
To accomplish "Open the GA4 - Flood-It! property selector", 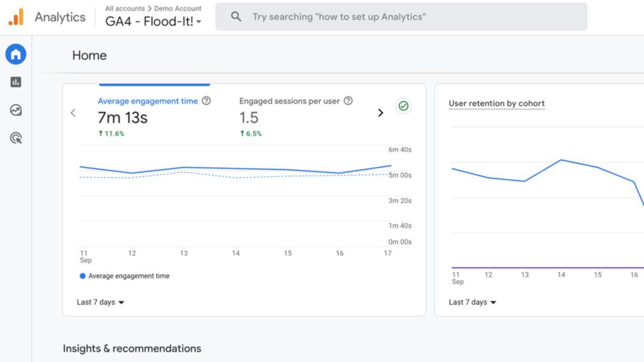I will [153, 22].
